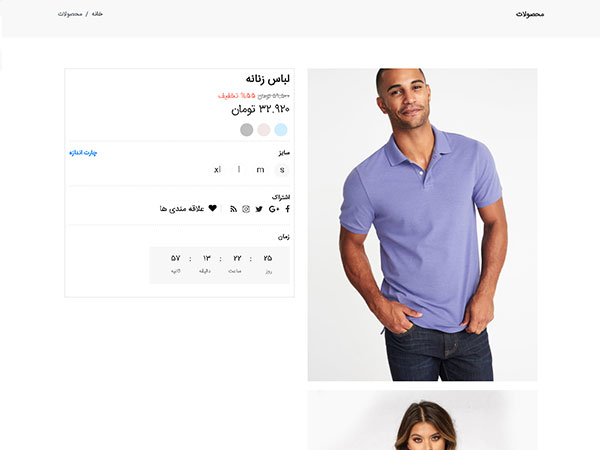Share product on Facebook
Screen dimensions: 600x450
tap(288, 209)
